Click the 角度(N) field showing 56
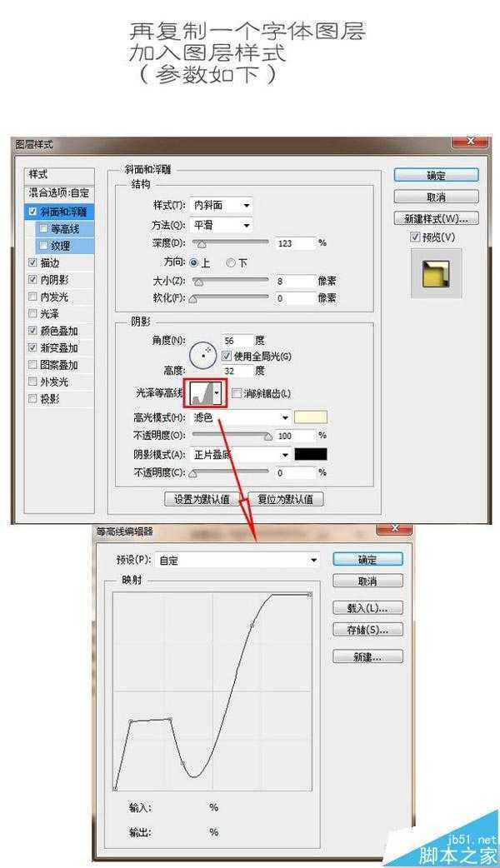Viewport: 500px width, 868px height. pos(237,341)
